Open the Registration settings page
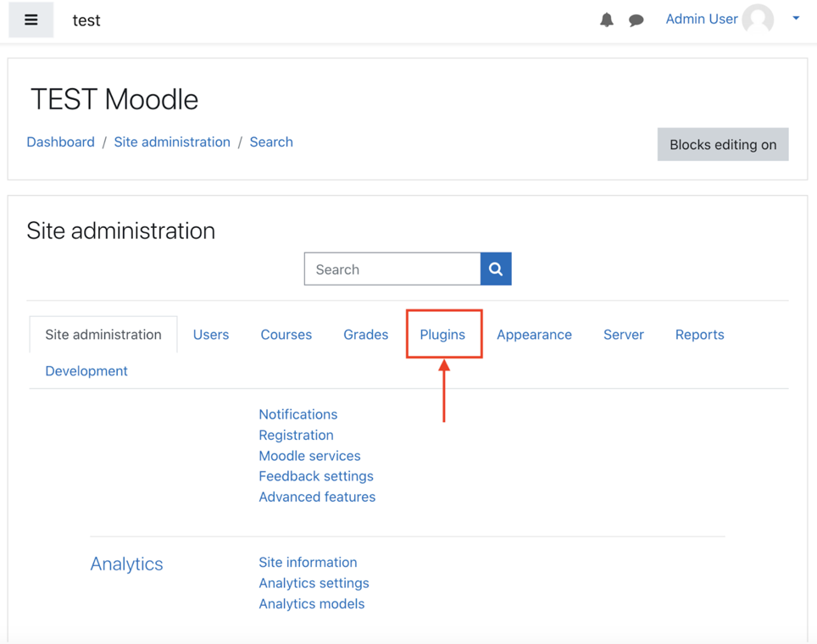The width and height of the screenshot is (817, 644). coord(296,435)
